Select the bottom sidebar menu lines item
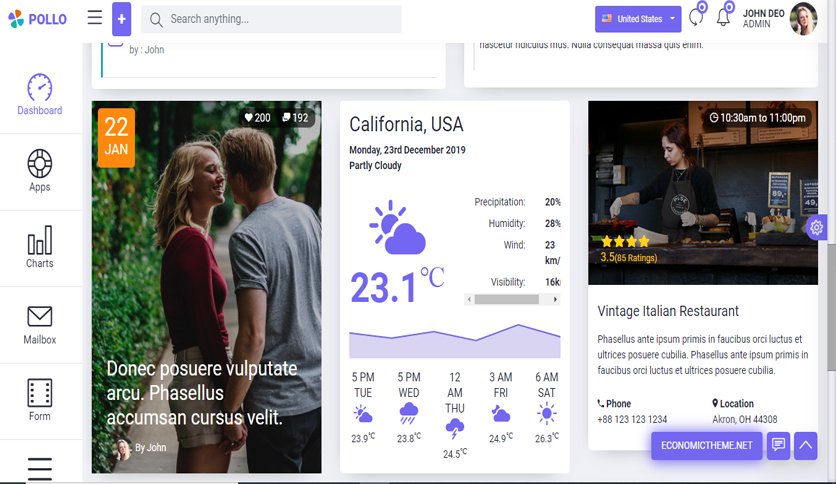Viewport: 836px width, 484px height. pos(40,469)
